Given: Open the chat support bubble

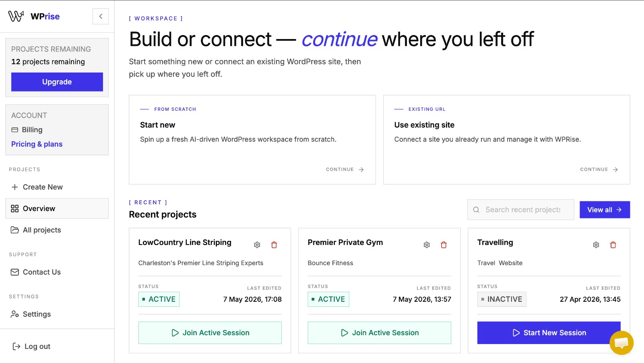Looking at the screenshot, I should coord(621,343).
